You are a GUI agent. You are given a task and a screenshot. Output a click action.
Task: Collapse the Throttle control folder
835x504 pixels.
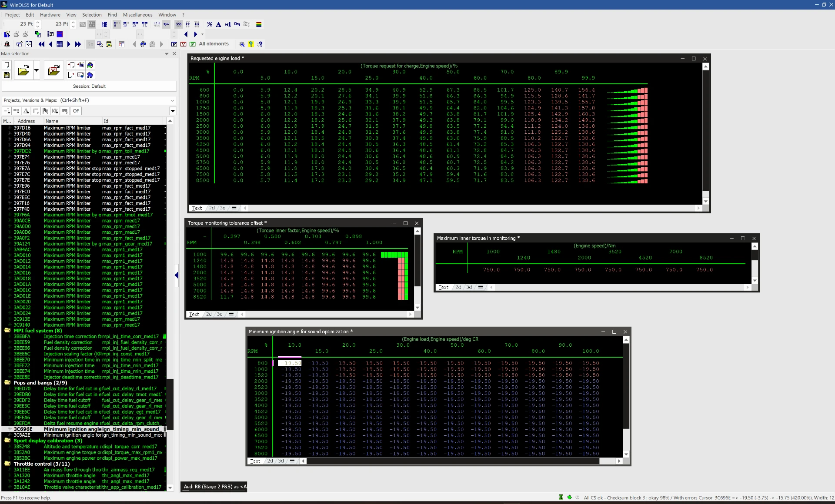coord(7,464)
